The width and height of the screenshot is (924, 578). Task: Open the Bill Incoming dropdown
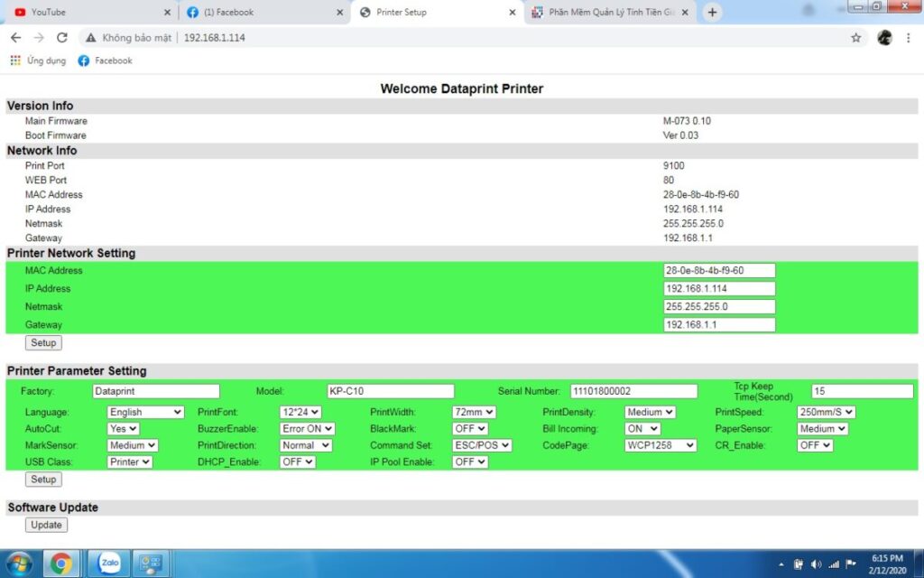pyautogui.click(x=642, y=429)
